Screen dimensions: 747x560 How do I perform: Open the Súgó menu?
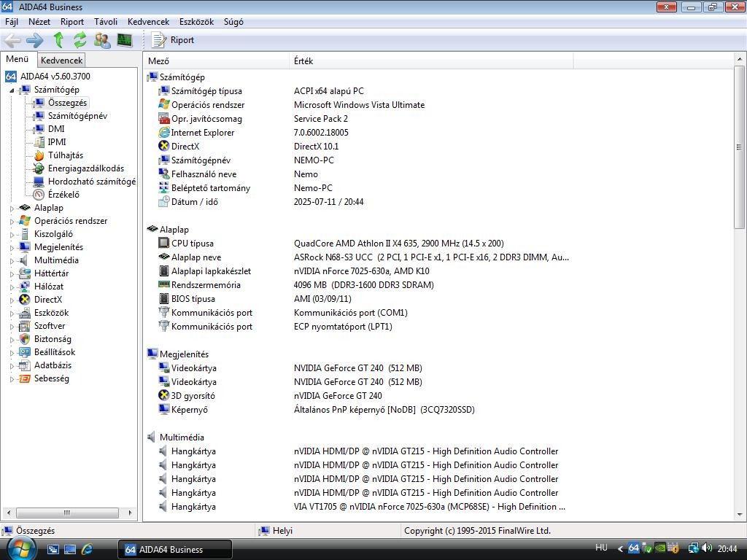(x=233, y=22)
